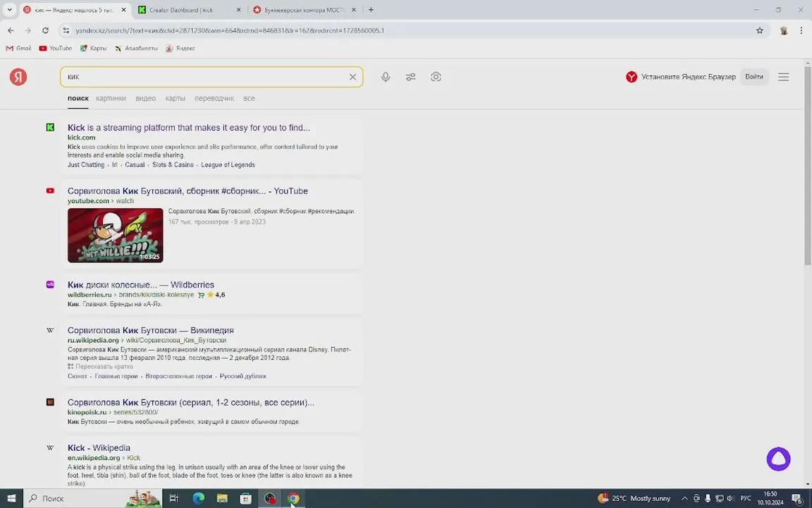Open new tab with plus button
Viewport: 812px width, 508px height.
[x=371, y=9]
